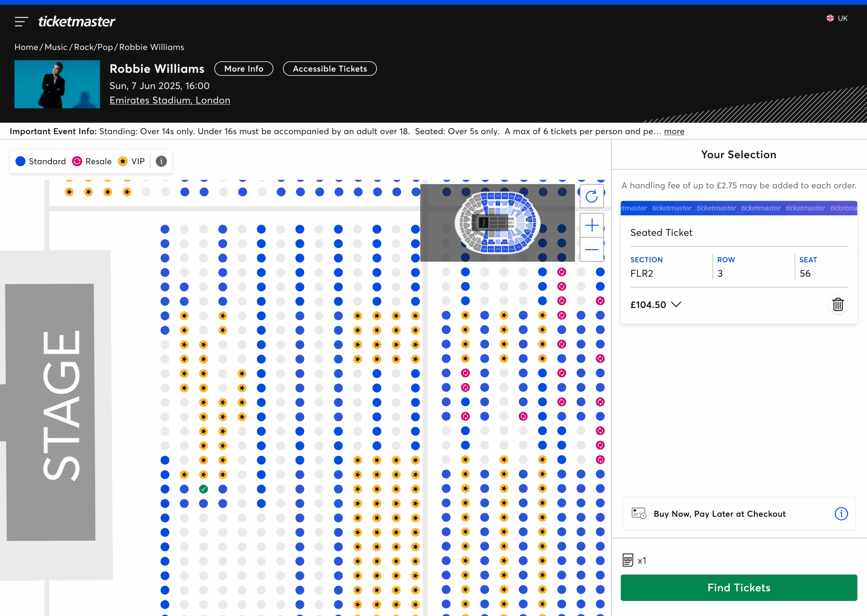Open the UK country selector flag
The image size is (867, 616).
coord(830,18)
